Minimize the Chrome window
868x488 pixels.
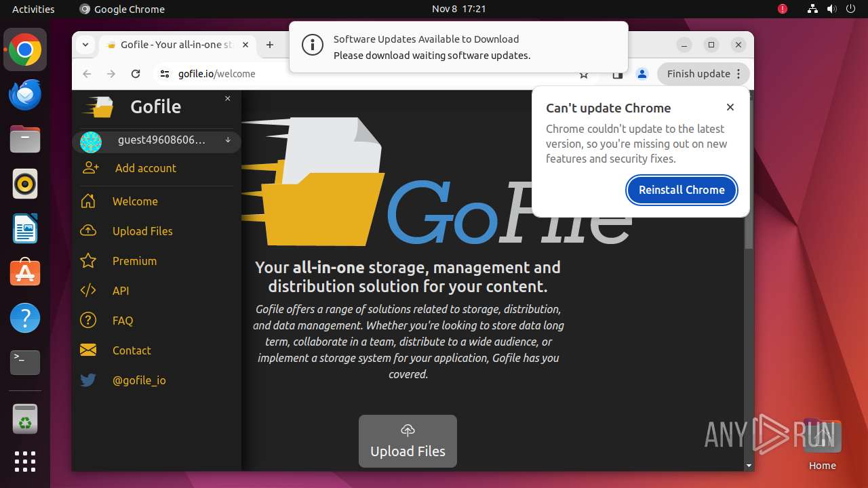684,45
